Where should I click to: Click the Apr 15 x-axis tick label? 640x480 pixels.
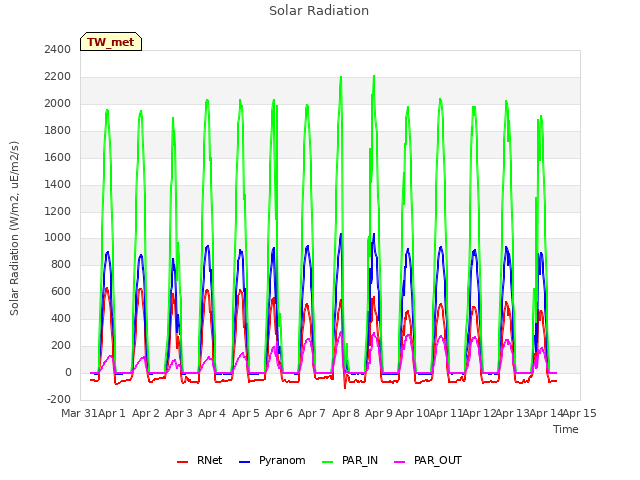(580, 413)
